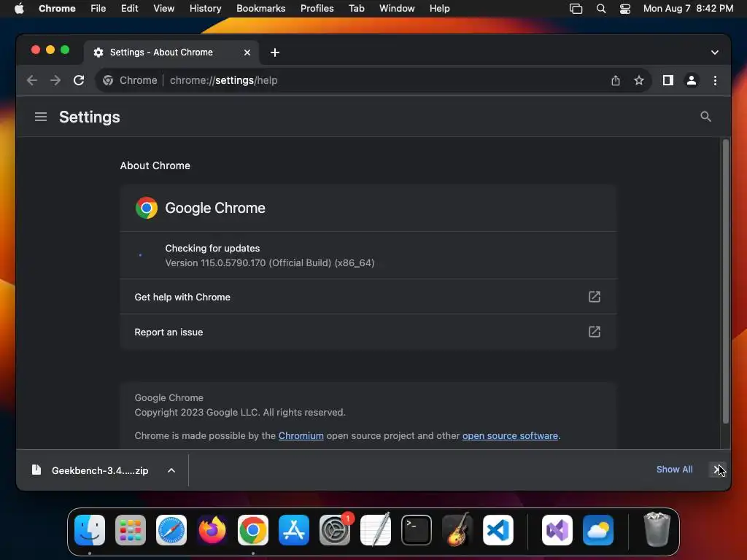The width and height of the screenshot is (747, 560).
Task: Open the side panel icon
Action: [668, 80]
